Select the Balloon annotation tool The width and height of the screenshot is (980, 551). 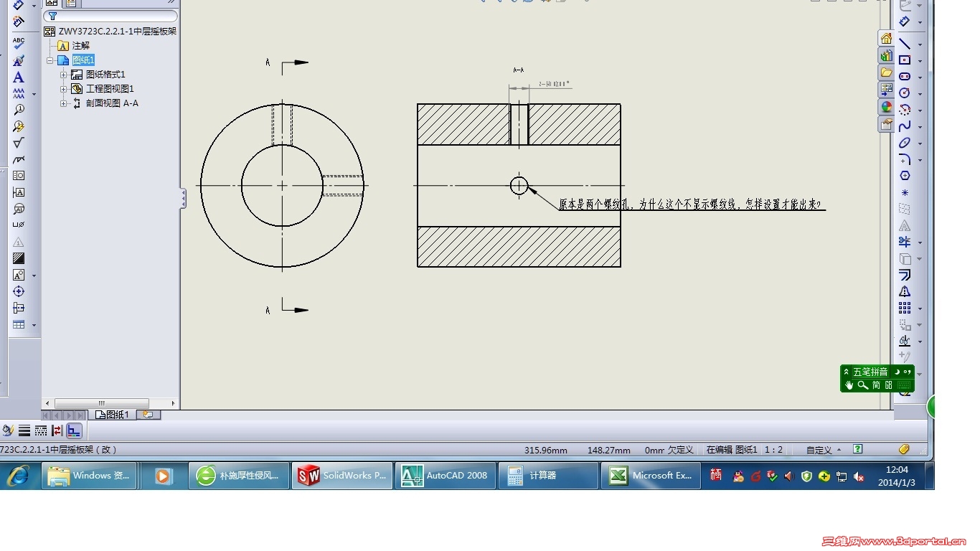(19, 110)
